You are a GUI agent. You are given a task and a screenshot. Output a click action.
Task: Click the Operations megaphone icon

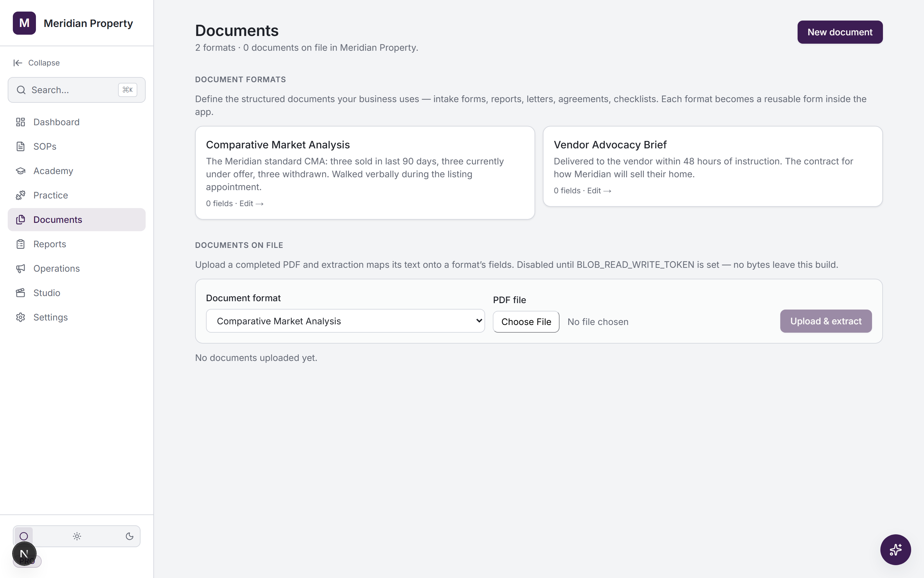(x=21, y=268)
